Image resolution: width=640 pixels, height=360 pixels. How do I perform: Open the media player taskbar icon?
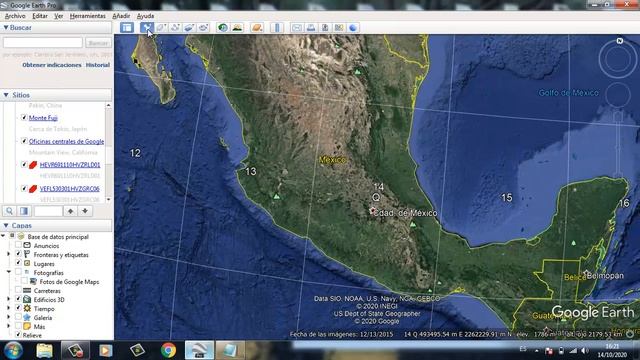click(105, 350)
